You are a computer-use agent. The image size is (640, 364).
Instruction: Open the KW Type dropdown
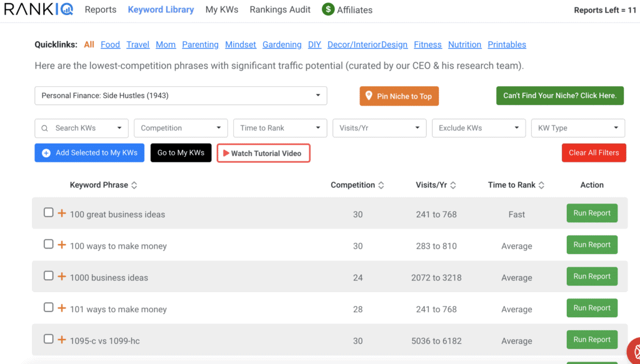(577, 128)
